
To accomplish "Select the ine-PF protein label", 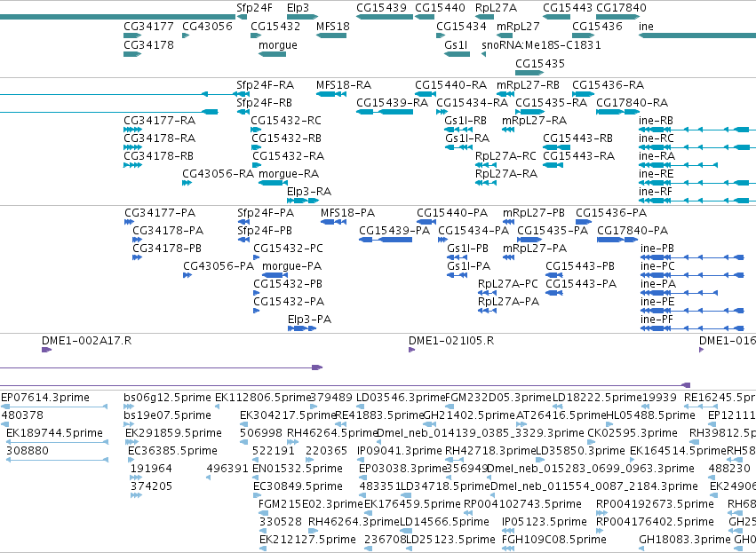I will coord(657,320).
